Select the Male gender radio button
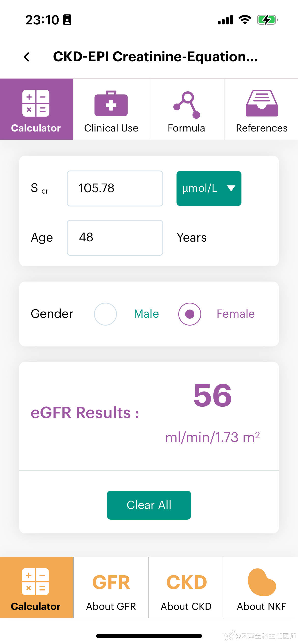Image resolution: width=298 pixels, height=644 pixels. 105,314
